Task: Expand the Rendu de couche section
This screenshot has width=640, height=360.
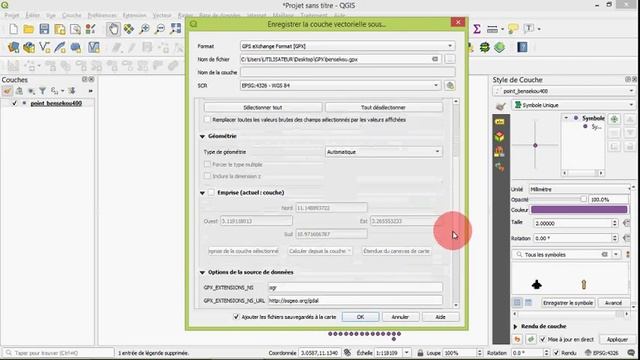Action: pyautogui.click(x=515, y=327)
